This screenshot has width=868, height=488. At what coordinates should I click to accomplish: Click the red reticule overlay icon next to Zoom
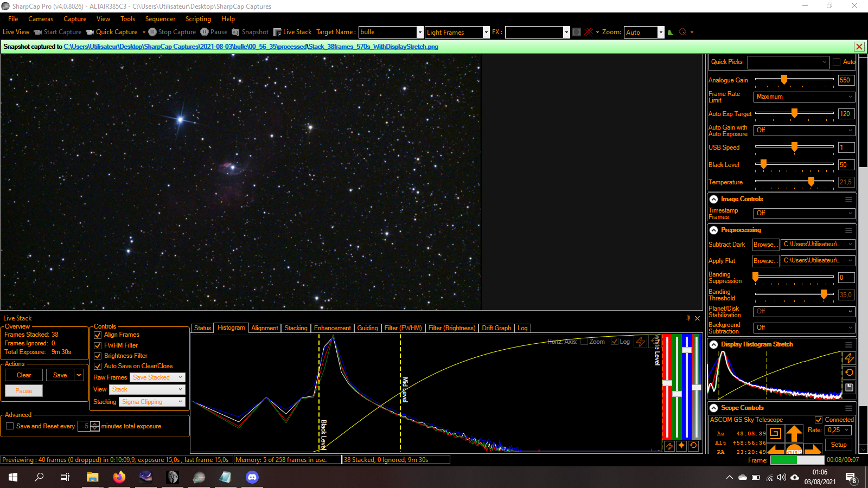pyautogui.click(x=589, y=32)
